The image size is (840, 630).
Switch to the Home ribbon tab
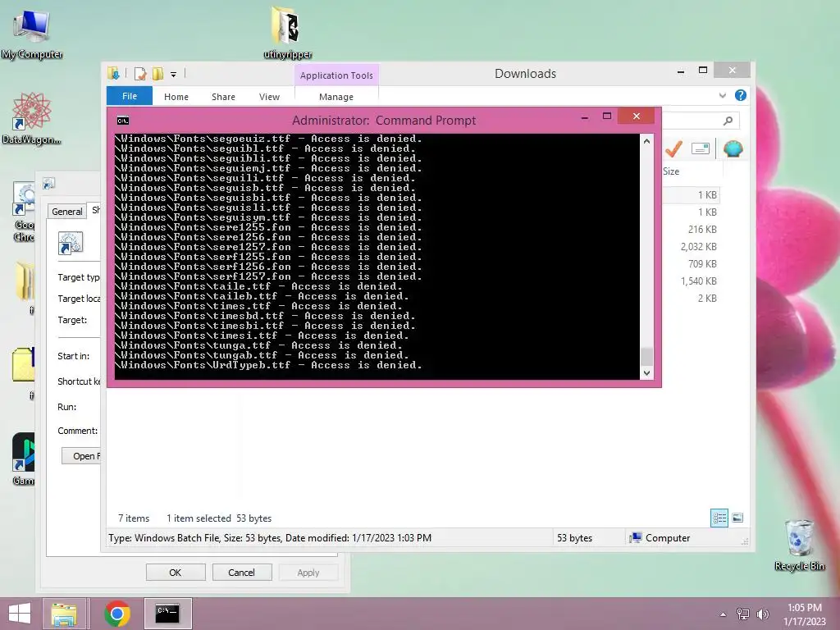pos(176,97)
